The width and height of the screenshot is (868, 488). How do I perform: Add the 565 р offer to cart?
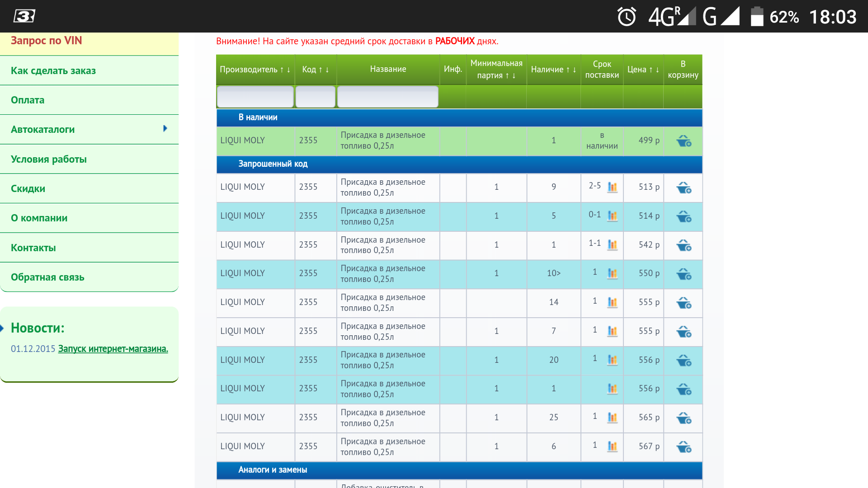point(684,418)
